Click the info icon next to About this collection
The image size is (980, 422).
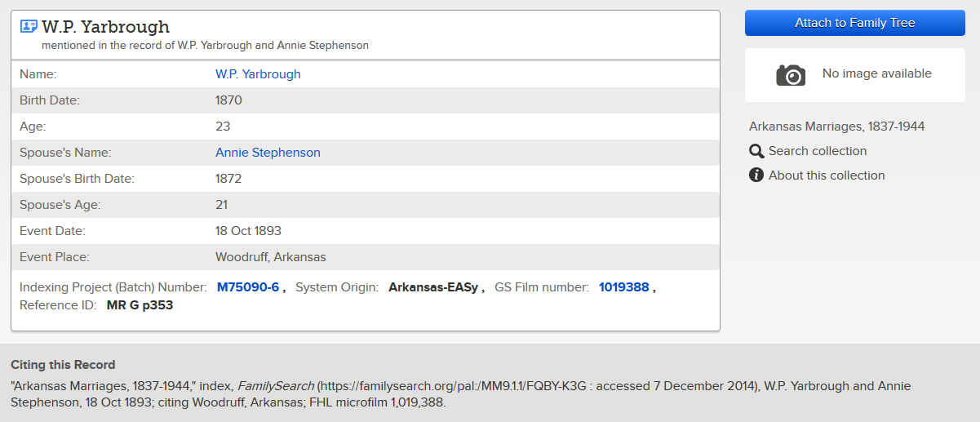756,175
